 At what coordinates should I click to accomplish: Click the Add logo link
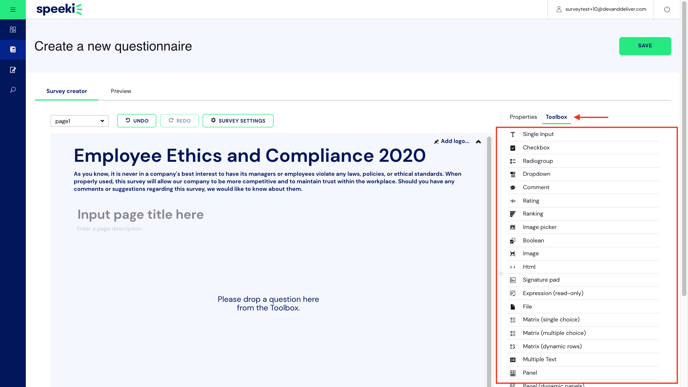point(452,141)
